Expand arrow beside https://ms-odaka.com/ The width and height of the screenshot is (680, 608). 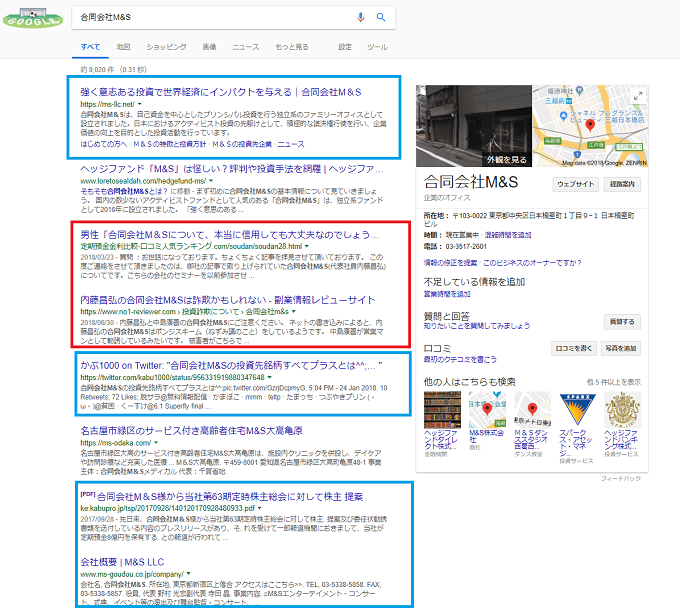[x=156, y=443]
